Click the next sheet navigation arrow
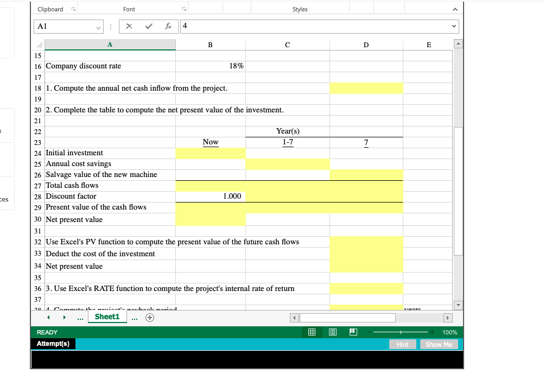 (x=65, y=316)
